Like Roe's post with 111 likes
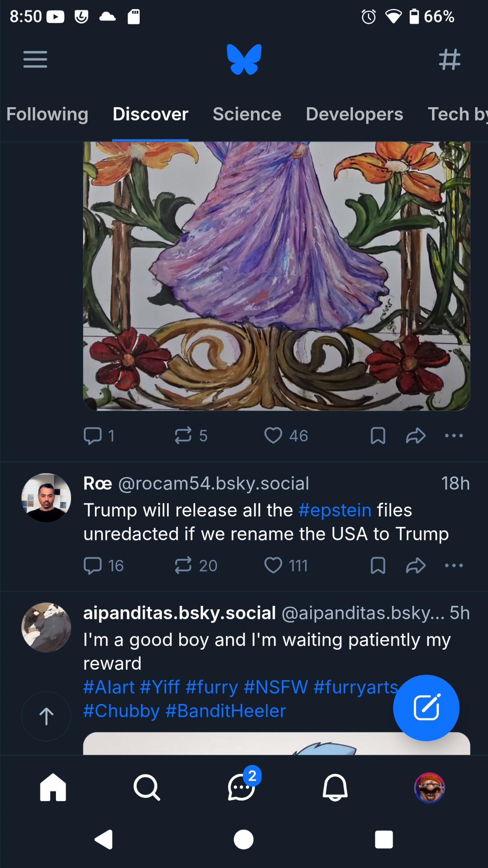488x868 pixels. click(x=273, y=566)
